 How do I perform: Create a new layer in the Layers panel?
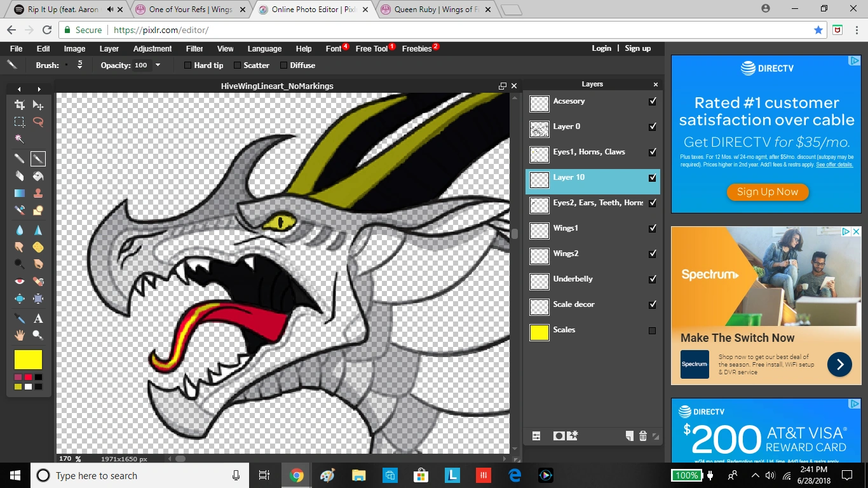(x=629, y=436)
